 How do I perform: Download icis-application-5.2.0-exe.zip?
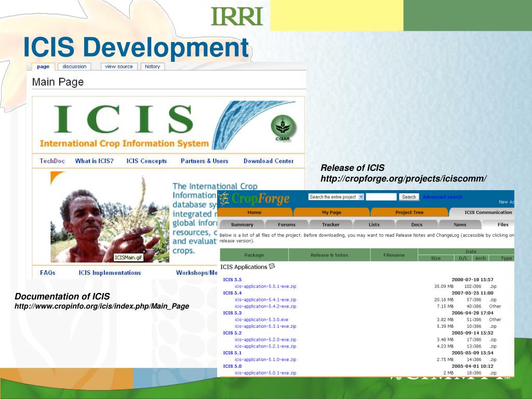265,340
